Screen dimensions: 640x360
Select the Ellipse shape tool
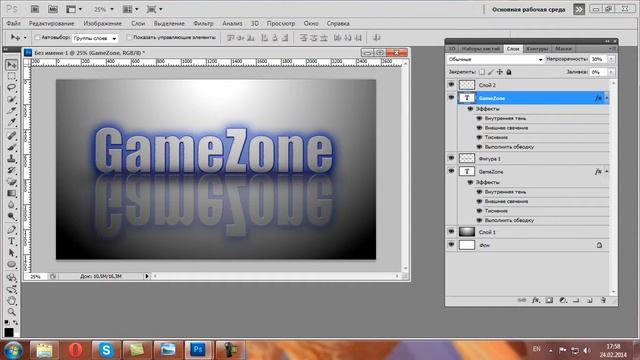coord(11,264)
